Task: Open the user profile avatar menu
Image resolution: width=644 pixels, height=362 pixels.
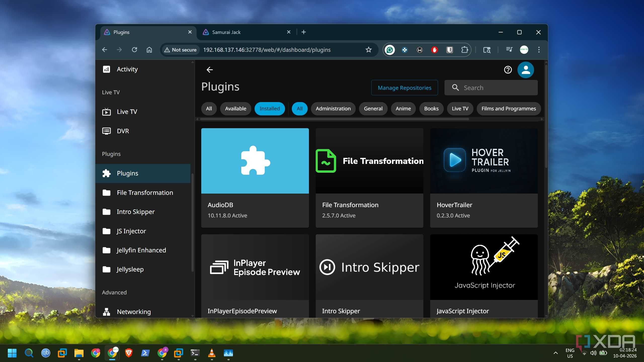Action: pyautogui.click(x=526, y=70)
